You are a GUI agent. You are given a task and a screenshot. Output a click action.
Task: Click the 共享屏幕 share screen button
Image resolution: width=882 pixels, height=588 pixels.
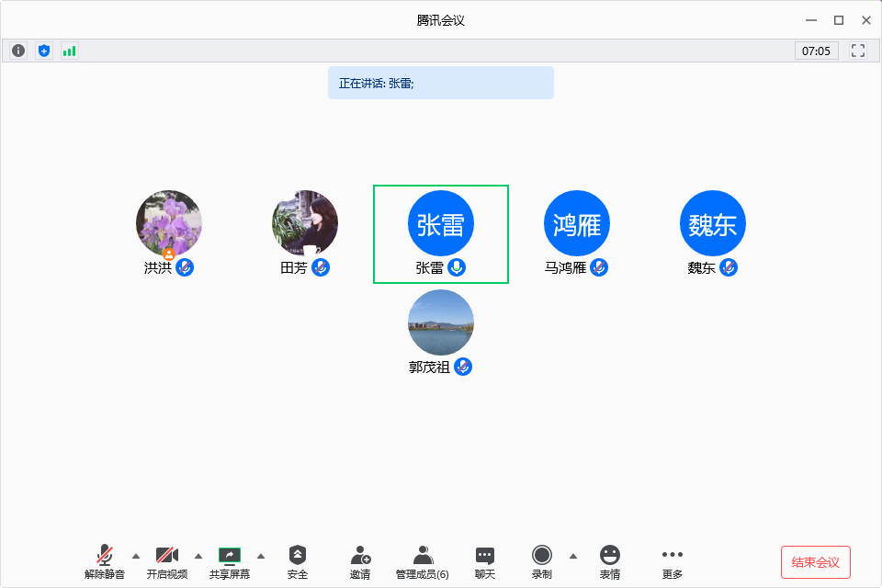pos(230,560)
